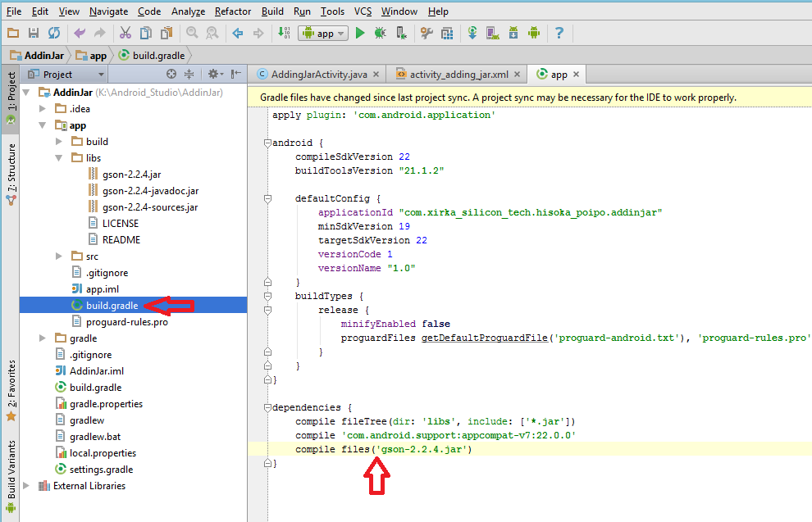The height and width of the screenshot is (522, 812).
Task: Fold the dependencies block in editor gutter
Action: (x=267, y=407)
